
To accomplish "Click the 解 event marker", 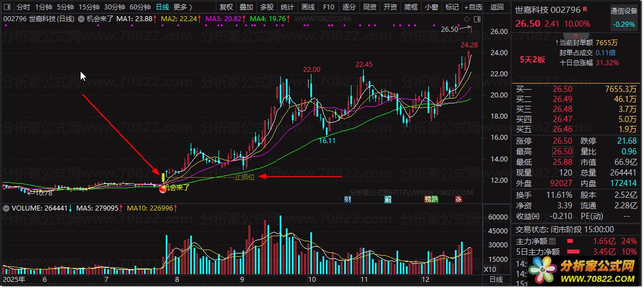I will (388, 199).
